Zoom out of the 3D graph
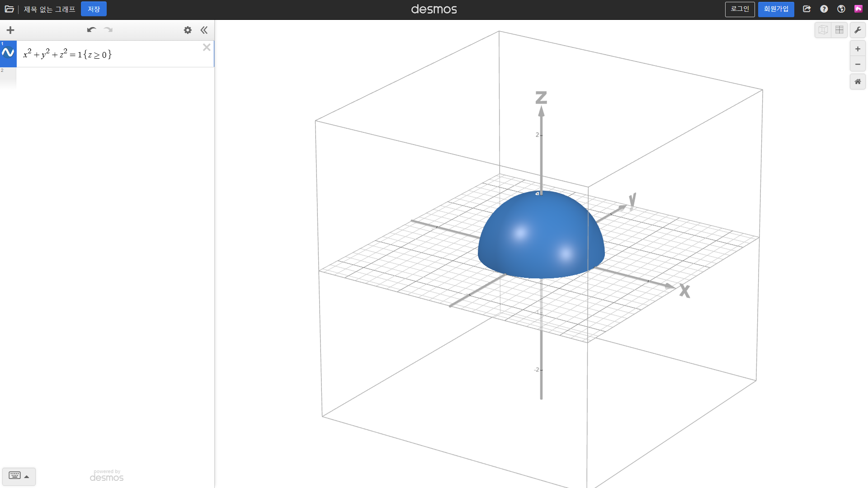This screenshot has height=488, width=868. tap(858, 64)
